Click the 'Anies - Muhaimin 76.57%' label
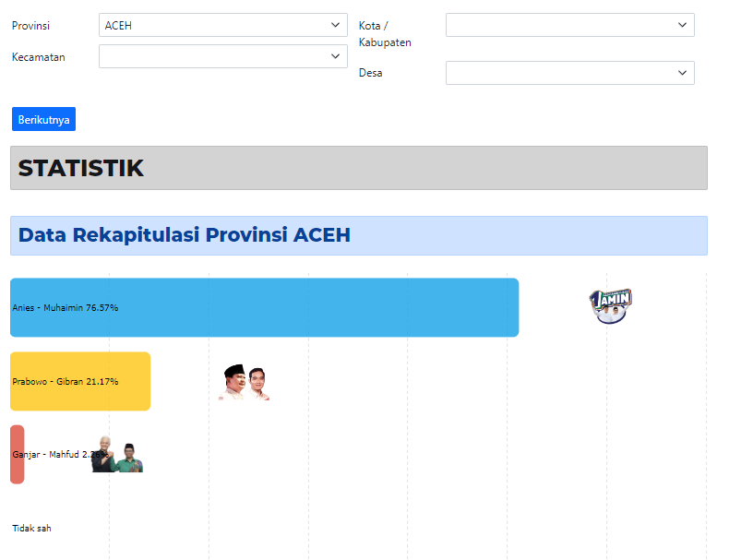The height and width of the screenshot is (560, 729). coord(66,307)
